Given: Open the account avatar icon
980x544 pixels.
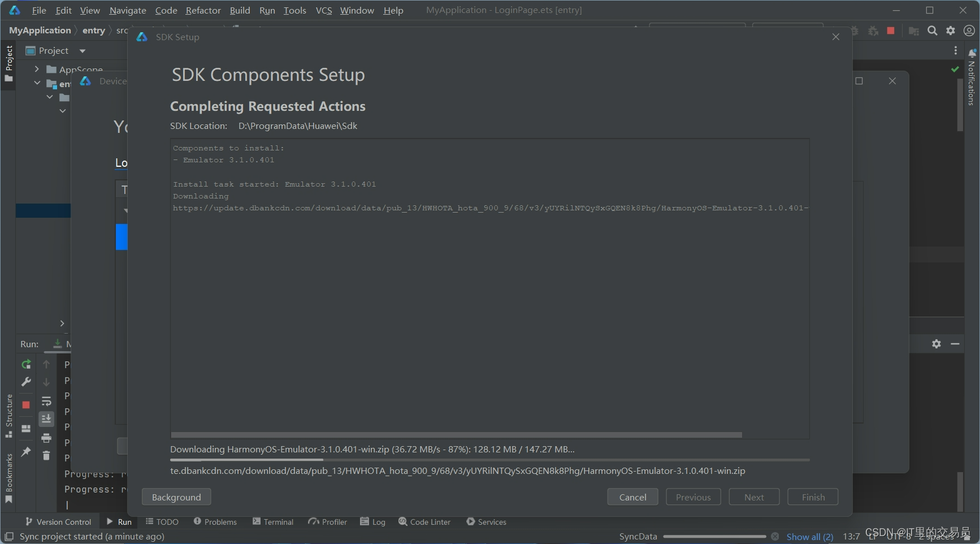Looking at the screenshot, I should click(x=969, y=31).
